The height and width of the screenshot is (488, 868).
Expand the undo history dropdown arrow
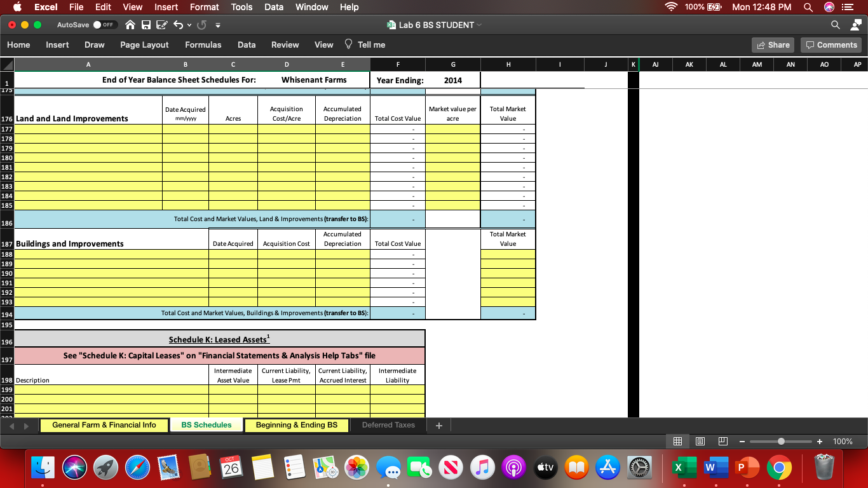[x=189, y=25]
